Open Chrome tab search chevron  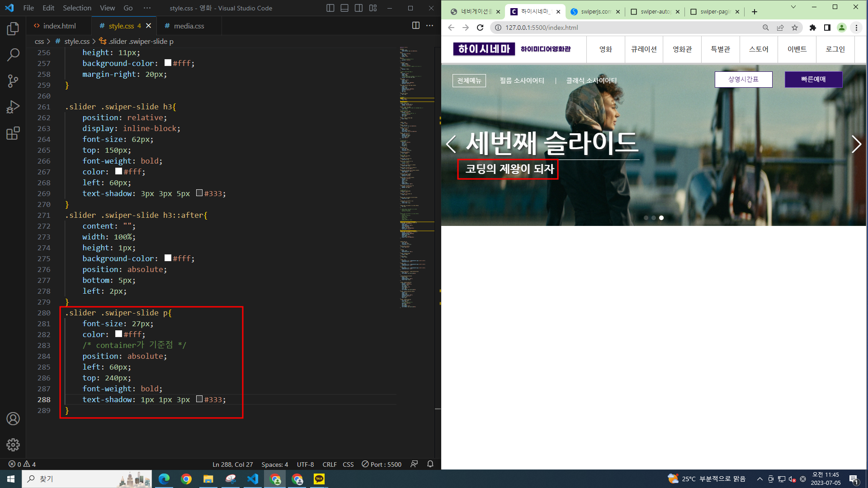793,7
